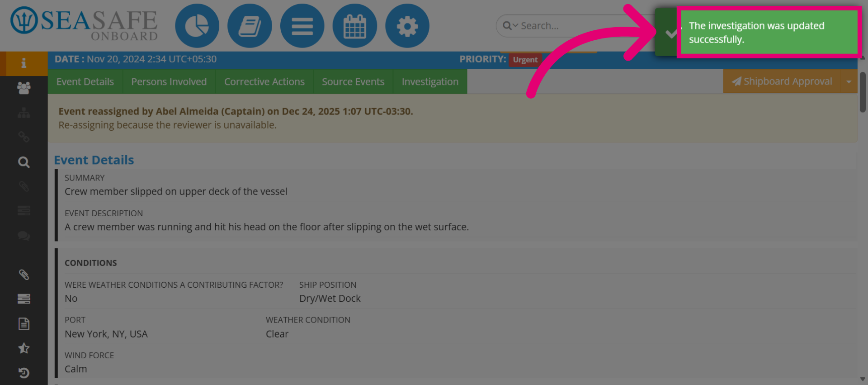Click the re-assigning reason text line
This screenshot has width=868, height=385.
(167, 125)
